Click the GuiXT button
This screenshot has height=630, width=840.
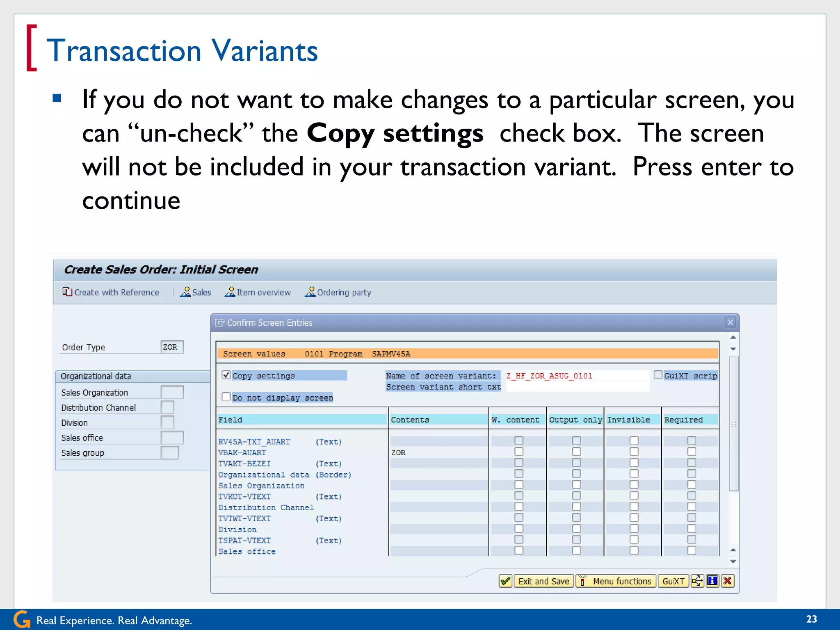click(673, 581)
